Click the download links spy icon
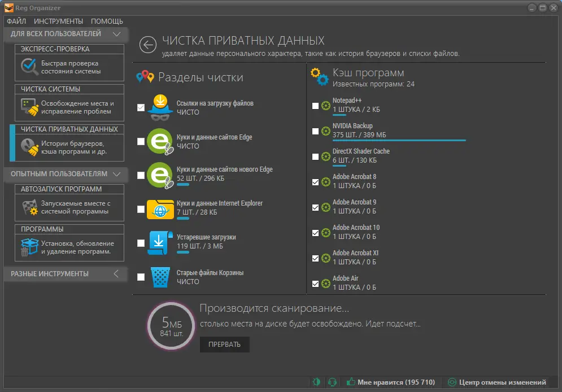This screenshot has width=562, height=392. [160, 107]
